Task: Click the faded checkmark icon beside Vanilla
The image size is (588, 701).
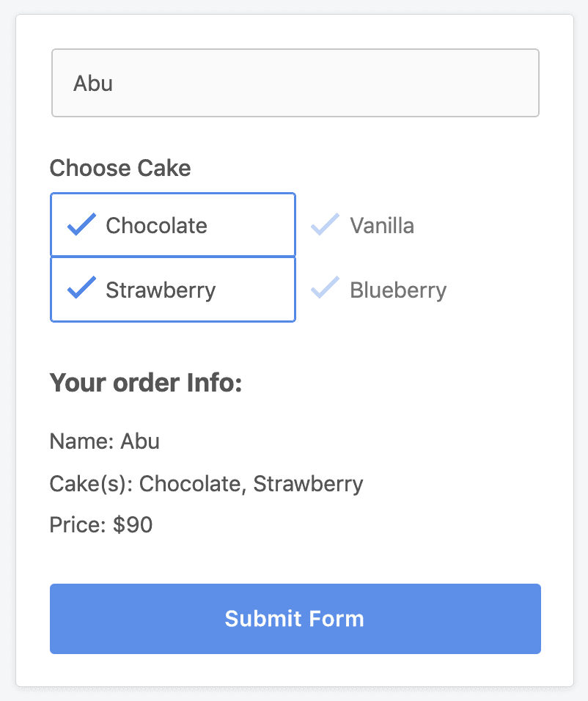Action: click(325, 224)
